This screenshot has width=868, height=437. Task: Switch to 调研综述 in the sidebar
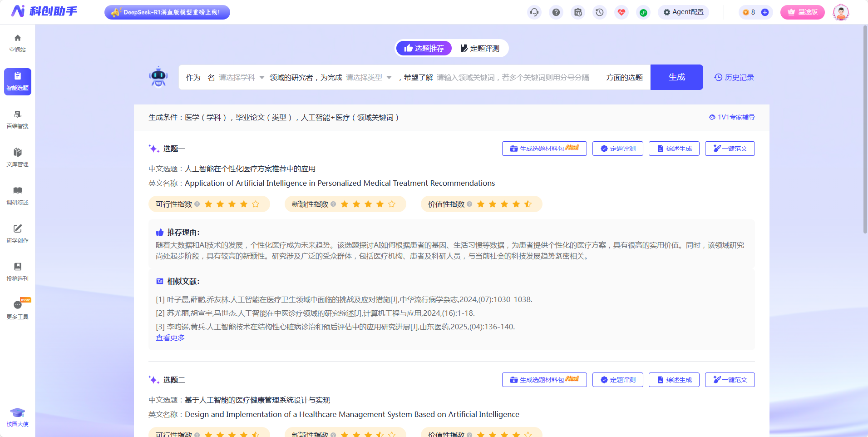pos(17,195)
